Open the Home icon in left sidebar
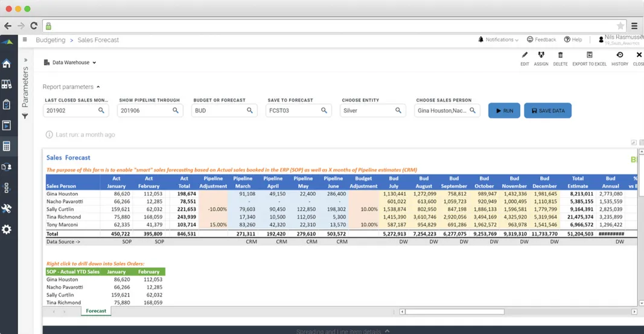This screenshot has width=644, height=334. [7, 63]
